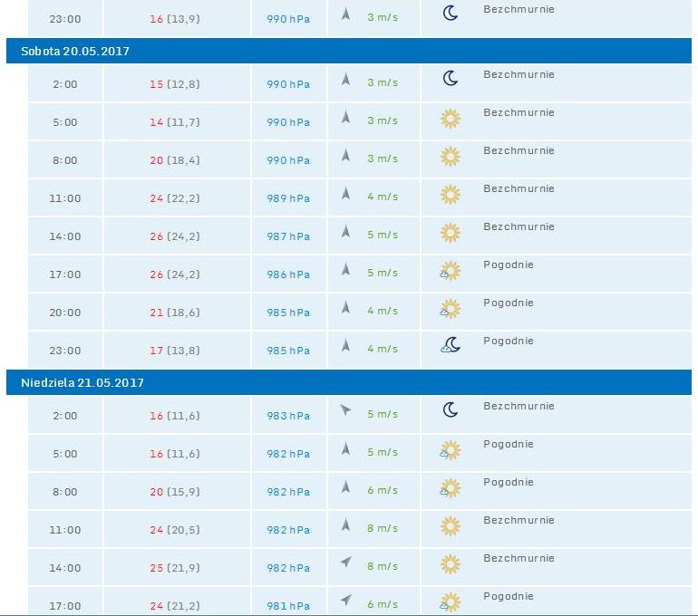The width and height of the screenshot is (698, 616).
Task: Click wind arrow in Niedziela 17:00 row
Action: [345, 600]
